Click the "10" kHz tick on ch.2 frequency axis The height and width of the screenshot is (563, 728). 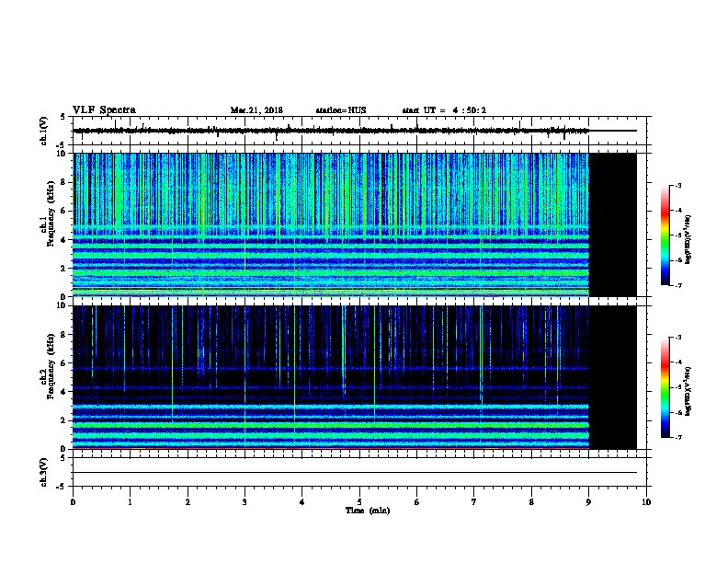tap(62, 305)
